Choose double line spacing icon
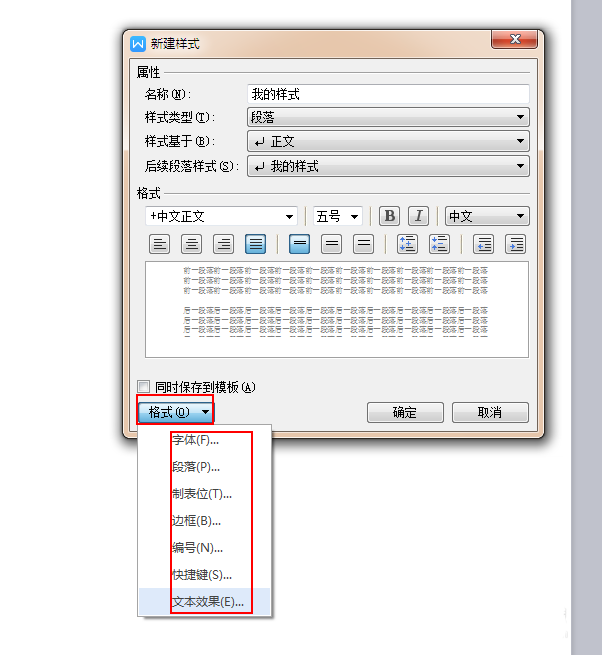 click(x=363, y=244)
